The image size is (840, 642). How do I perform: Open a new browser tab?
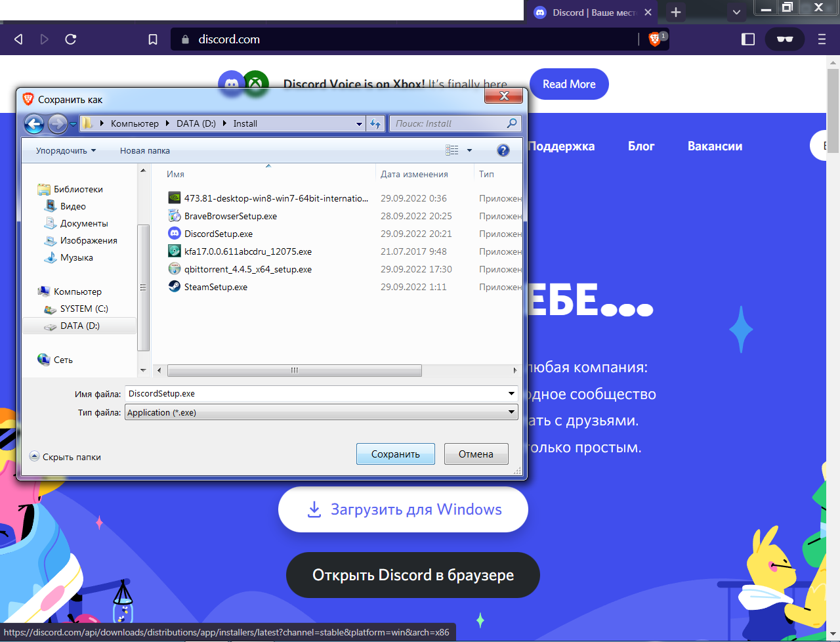pyautogui.click(x=676, y=12)
